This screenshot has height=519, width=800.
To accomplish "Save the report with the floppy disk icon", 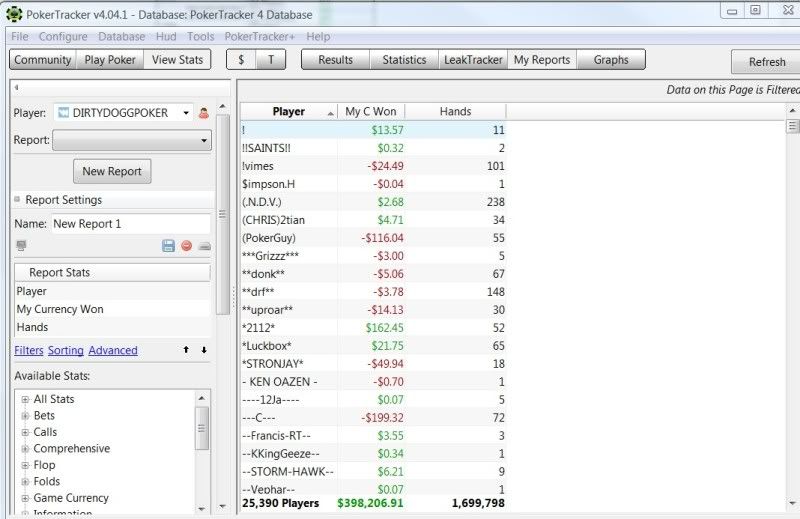I will coord(168,245).
